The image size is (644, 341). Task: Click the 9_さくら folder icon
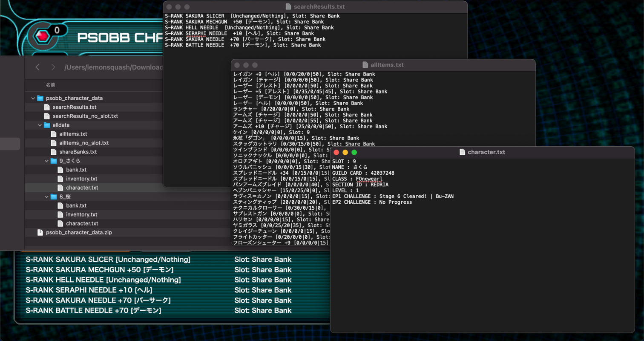click(x=54, y=161)
